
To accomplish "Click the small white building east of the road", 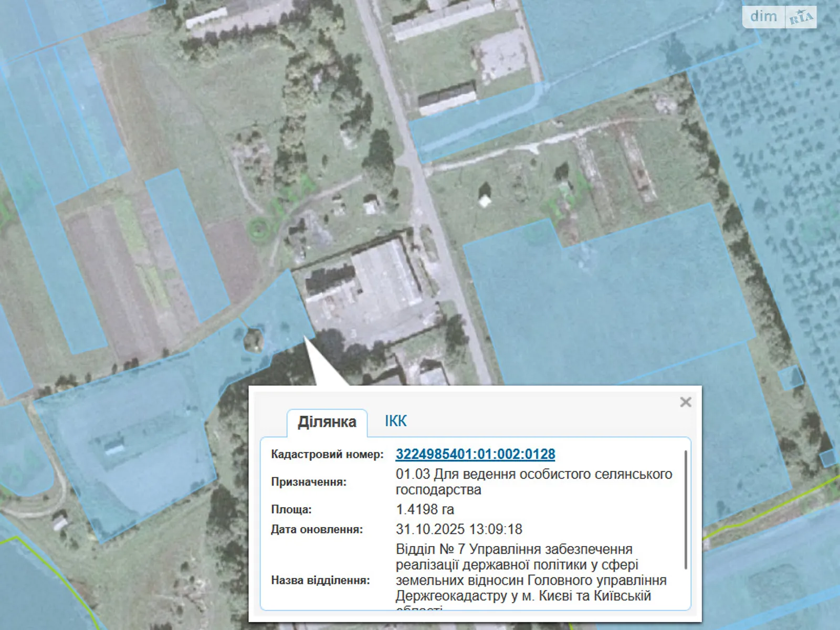I will (x=485, y=201).
